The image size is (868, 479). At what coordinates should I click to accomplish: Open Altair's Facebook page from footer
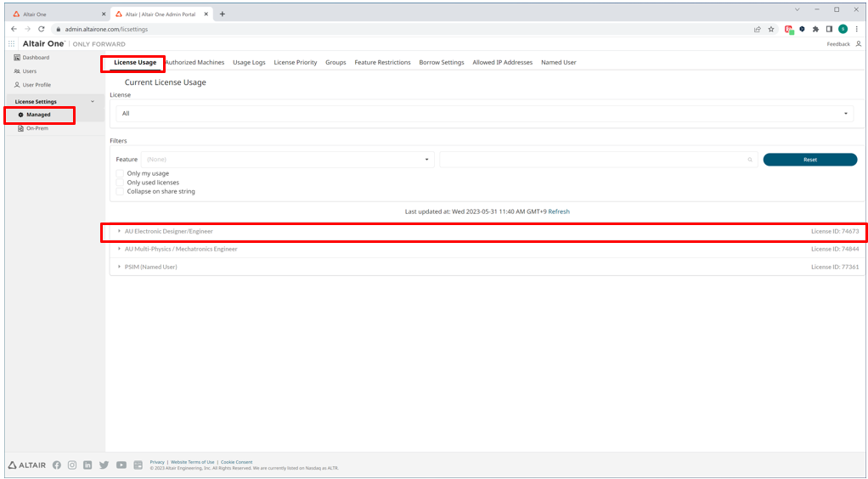tap(57, 465)
